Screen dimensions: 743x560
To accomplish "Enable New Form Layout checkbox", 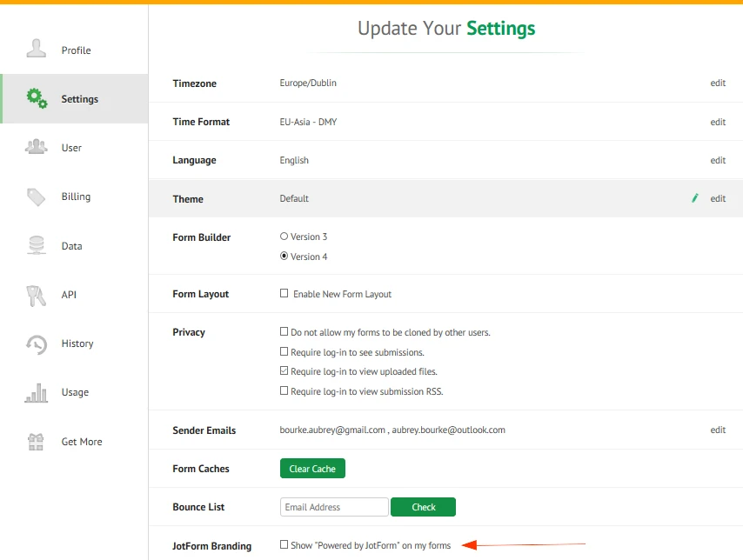I will [x=284, y=293].
